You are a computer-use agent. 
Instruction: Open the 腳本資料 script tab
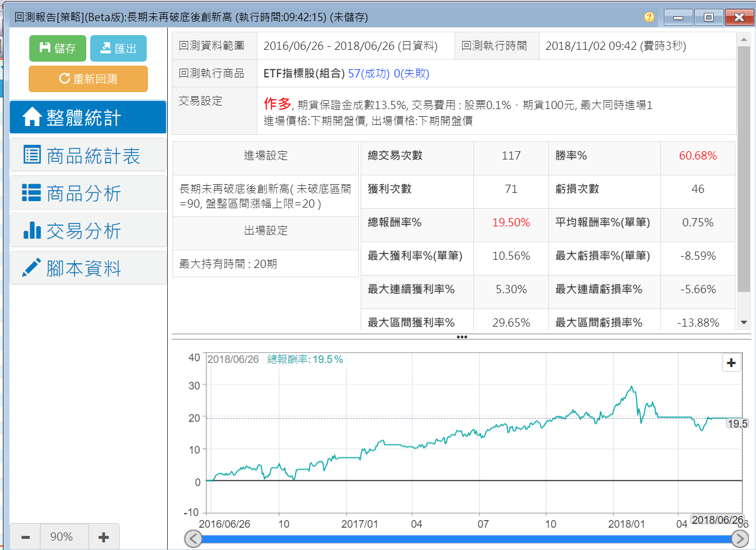88,268
